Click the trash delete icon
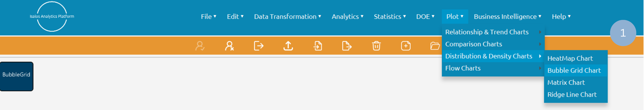This screenshot has width=644, height=110. [x=376, y=46]
